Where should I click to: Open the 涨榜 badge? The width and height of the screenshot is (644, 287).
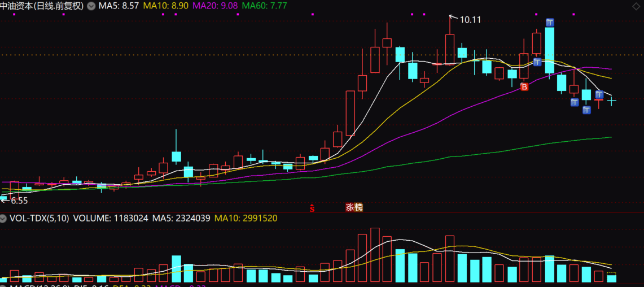tap(354, 208)
